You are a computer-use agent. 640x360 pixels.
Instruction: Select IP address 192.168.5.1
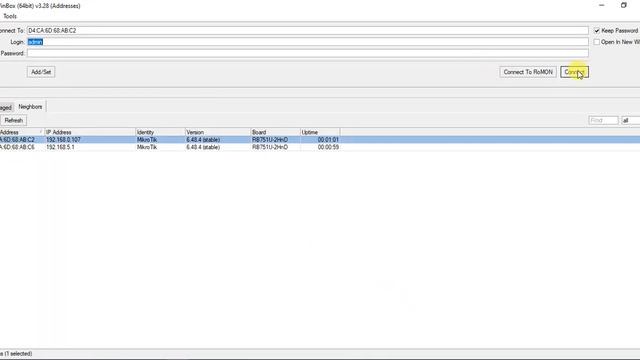point(60,147)
